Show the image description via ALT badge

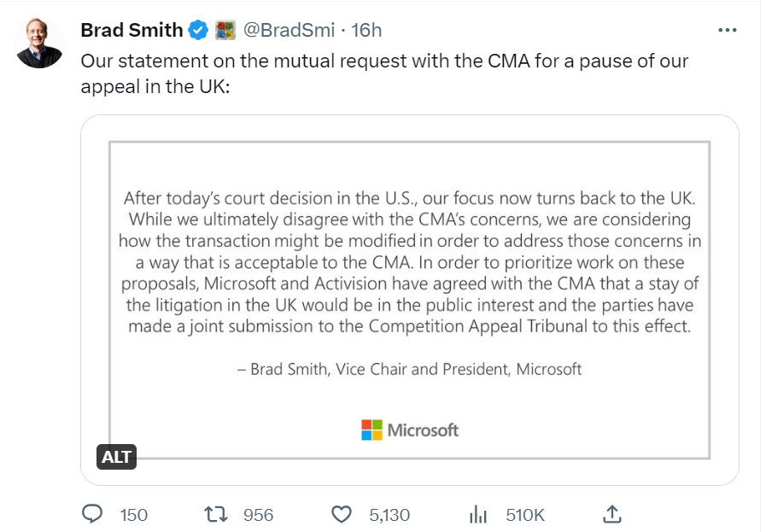(116, 457)
